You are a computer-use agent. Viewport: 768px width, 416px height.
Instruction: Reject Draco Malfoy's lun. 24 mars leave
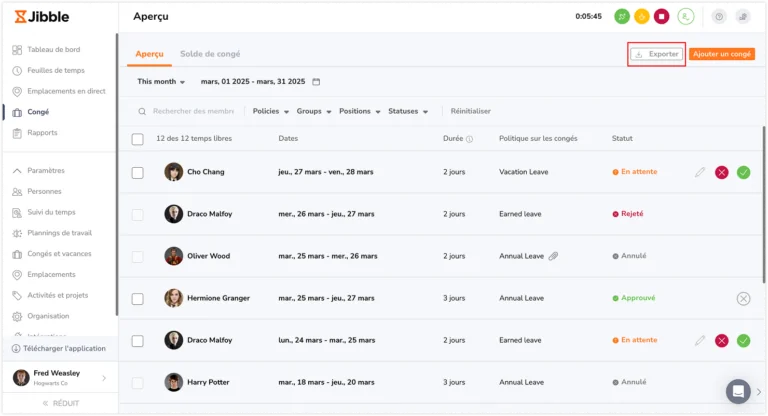tap(721, 341)
